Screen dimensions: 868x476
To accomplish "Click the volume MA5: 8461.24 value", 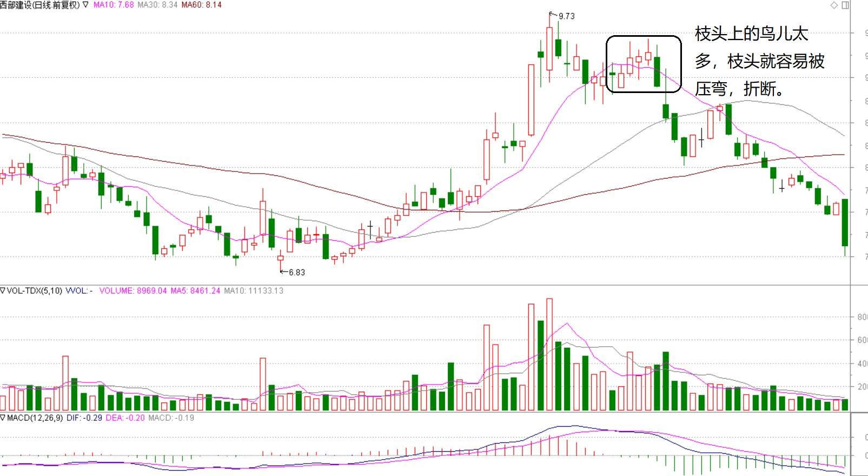I will (195, 291).
